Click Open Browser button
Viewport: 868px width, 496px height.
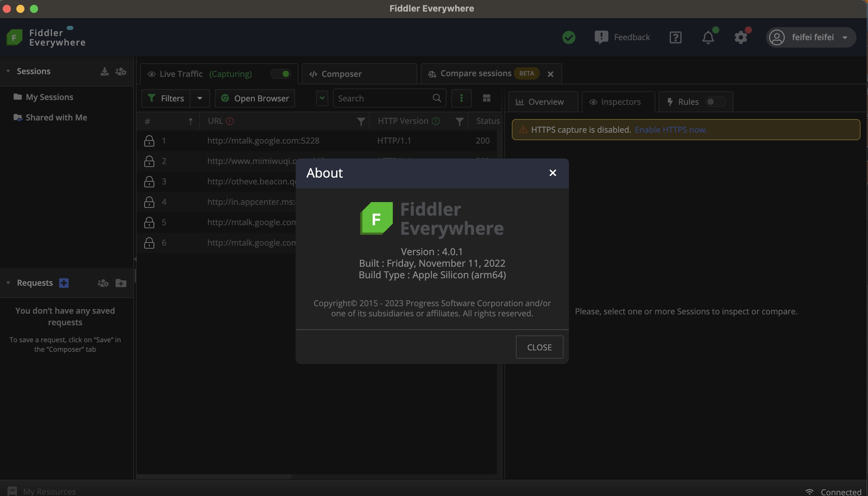[255, 98]
